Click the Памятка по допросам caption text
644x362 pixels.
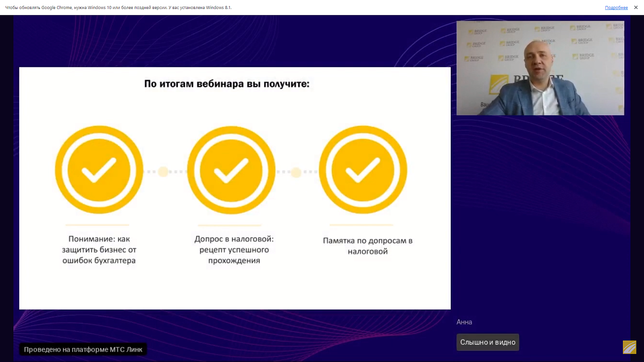(x=368, y=246)
